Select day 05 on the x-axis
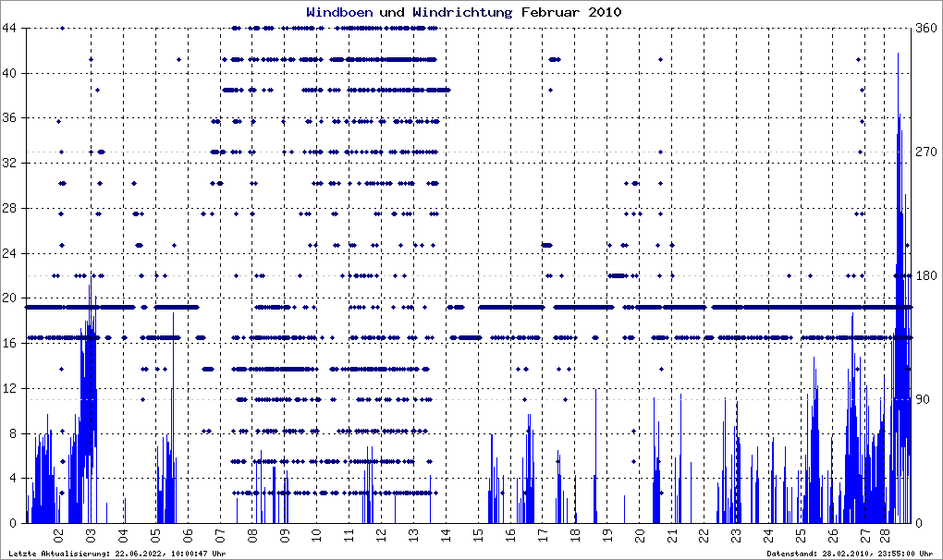The image size is (943, 560). (156, 534)
